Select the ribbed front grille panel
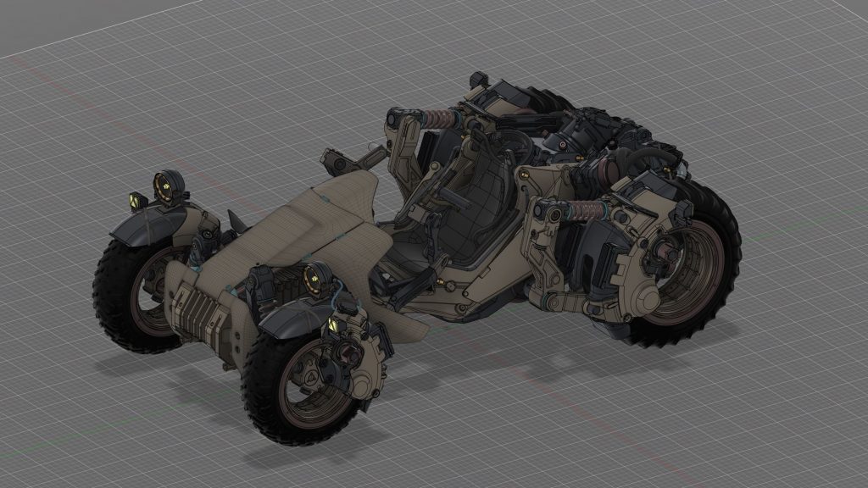The height and width of the screenshot is (488, 868). [x=197, y=315]
